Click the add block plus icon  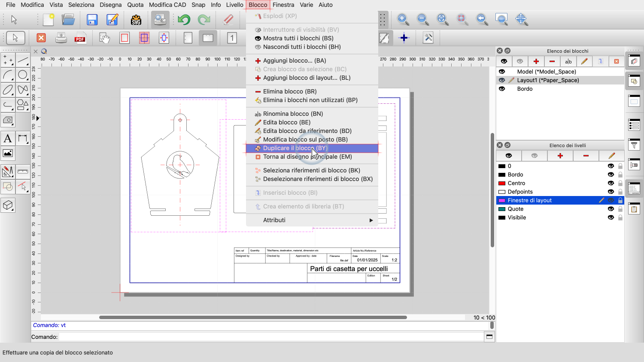click(536, 61)
